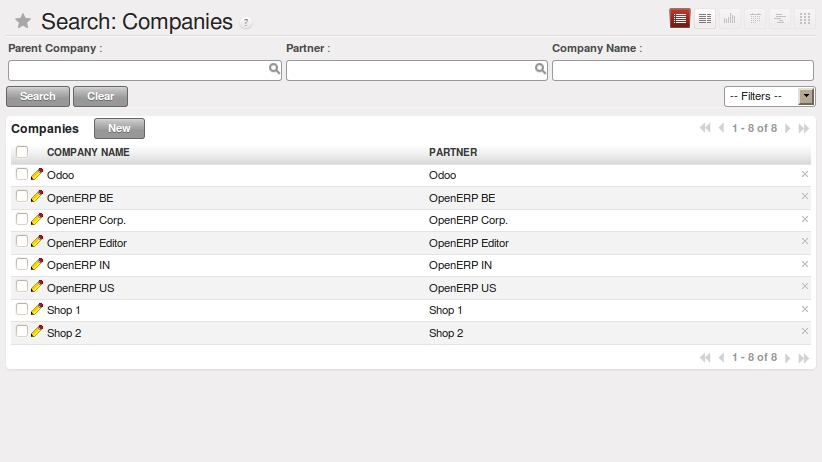This screenshot has height=462, width=822.
Task: Open the help icon next to title
Action: point(246,23)
